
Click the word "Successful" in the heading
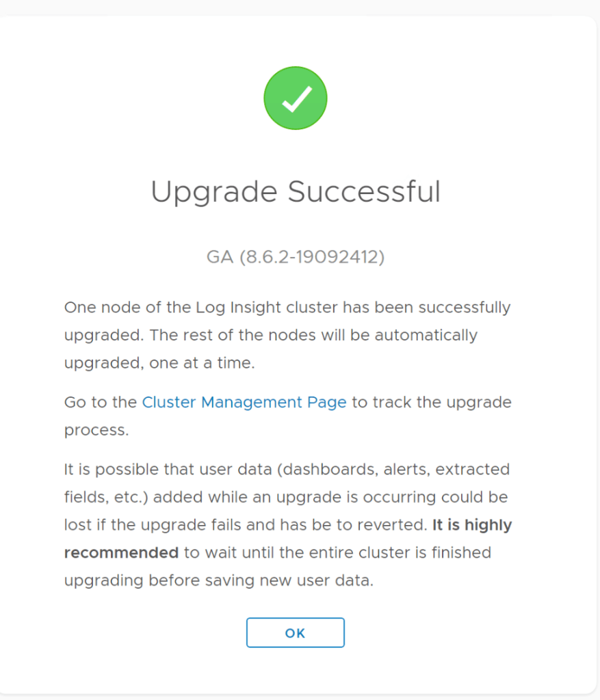click(364, 191)
